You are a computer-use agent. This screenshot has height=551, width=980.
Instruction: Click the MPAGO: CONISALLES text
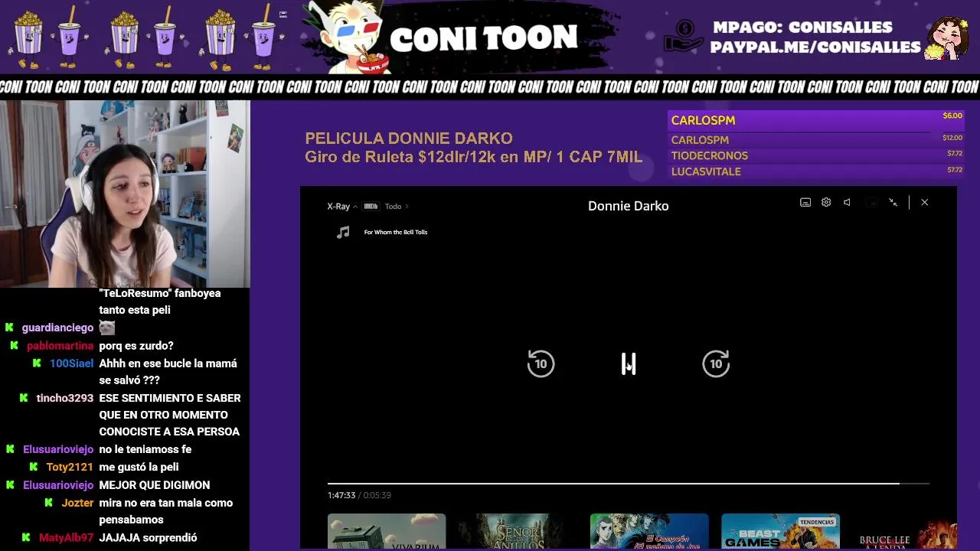(802, 28)
